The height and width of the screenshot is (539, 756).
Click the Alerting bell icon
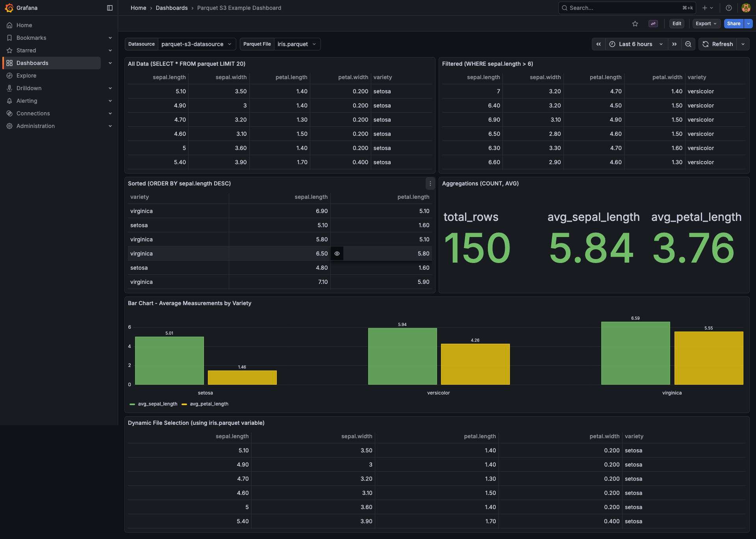(9, 101)
